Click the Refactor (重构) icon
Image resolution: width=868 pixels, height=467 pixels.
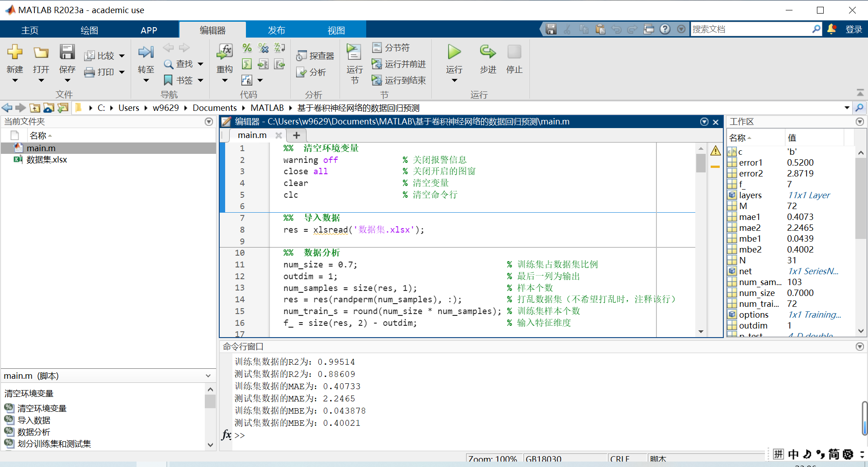(x=224, y=52)
